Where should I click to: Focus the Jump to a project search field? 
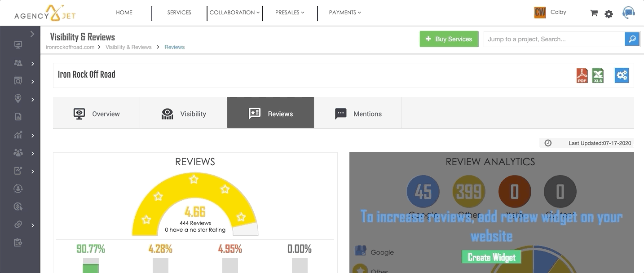554,39
